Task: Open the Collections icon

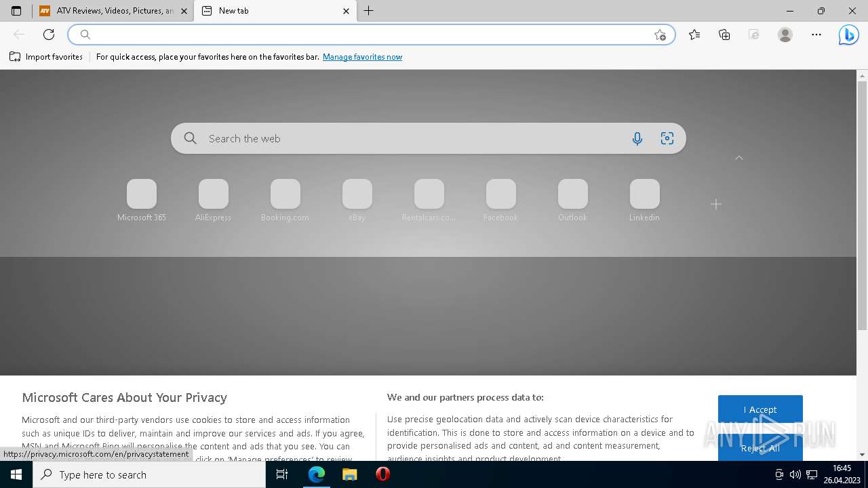Action: point(724,35)
